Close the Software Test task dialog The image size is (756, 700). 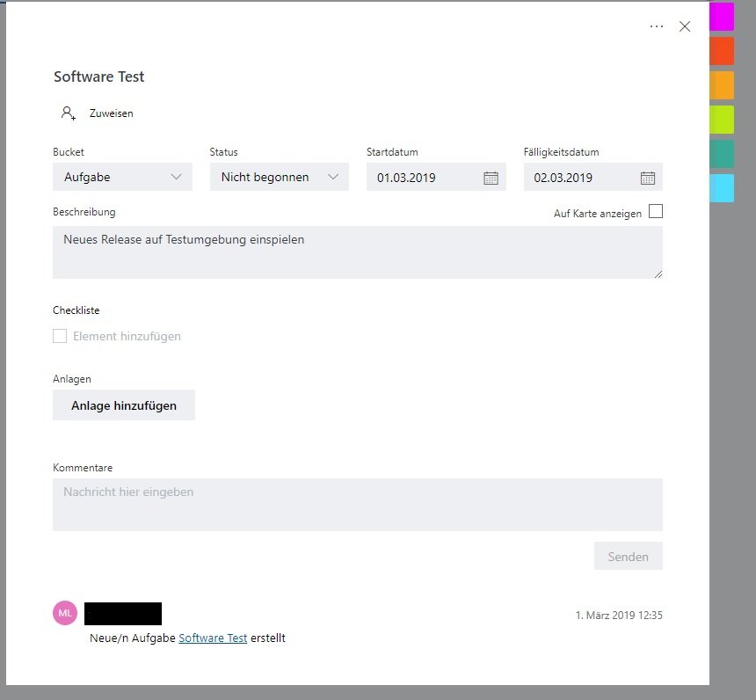click(x=685, y=26)
